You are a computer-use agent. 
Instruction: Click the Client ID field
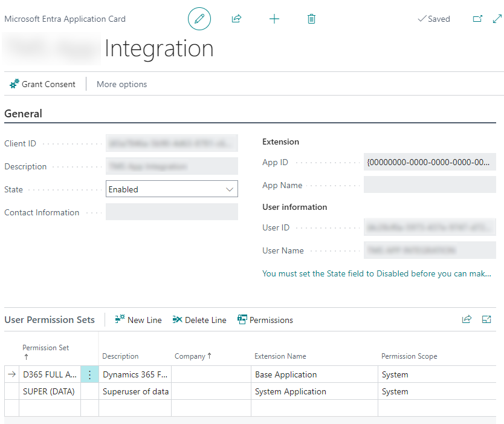(172, 143)
